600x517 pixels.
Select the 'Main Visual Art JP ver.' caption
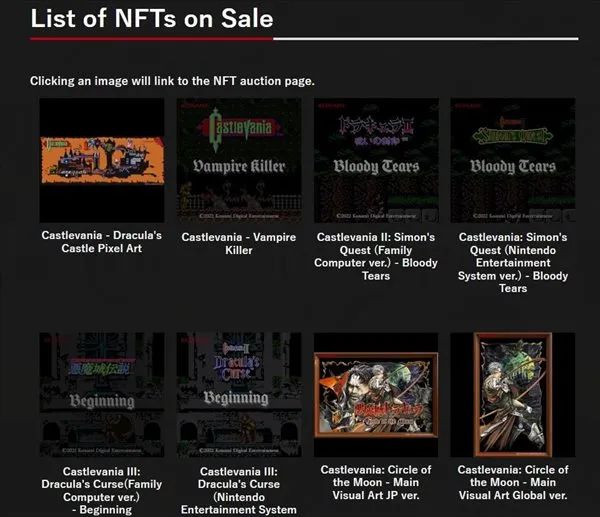click(x=376, y=483)
